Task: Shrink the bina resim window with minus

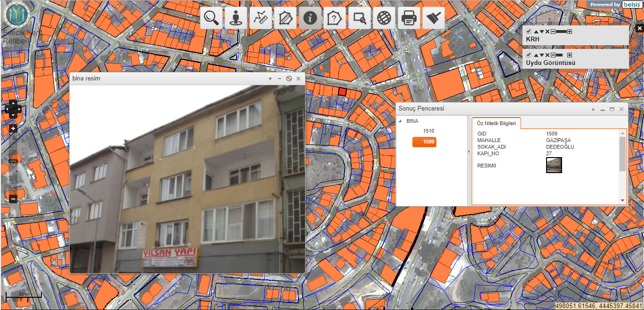Action: pyautogui.click(x=280, y=79)
